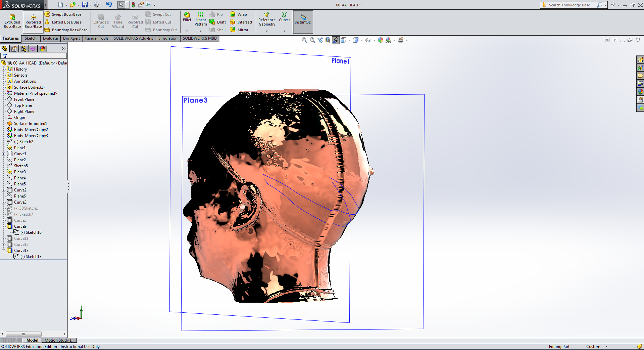Collapse the Curve13 feature

(x=4, y=251)
